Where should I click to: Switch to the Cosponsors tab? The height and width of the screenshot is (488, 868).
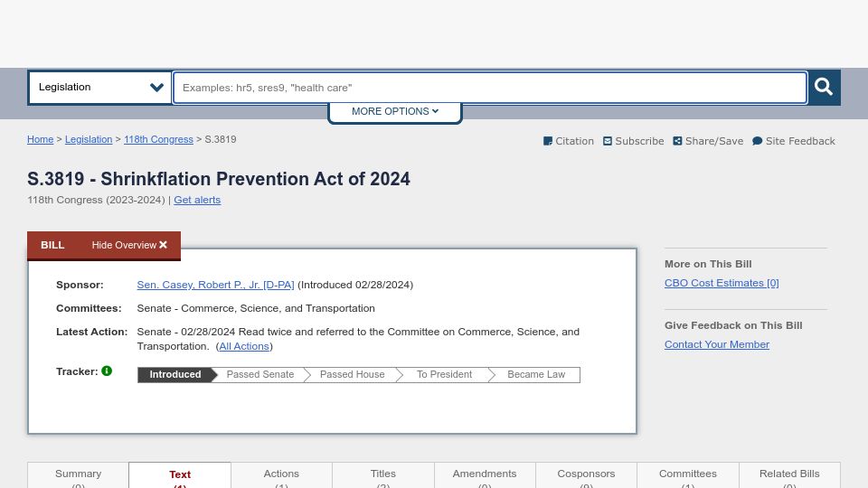[586, 475]
